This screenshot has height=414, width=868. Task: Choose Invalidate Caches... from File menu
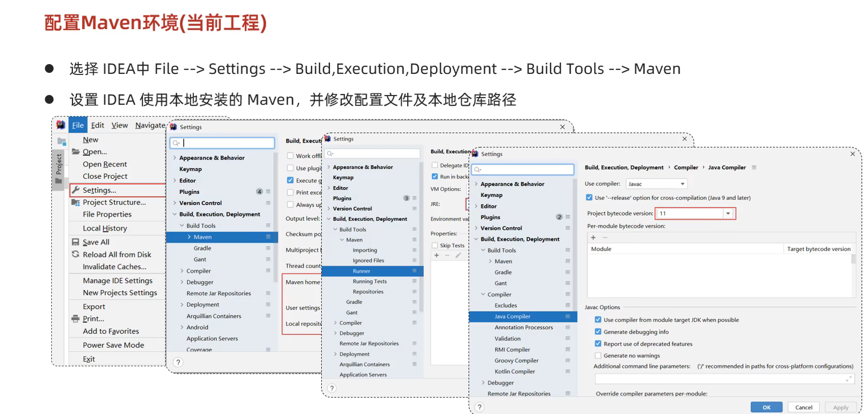coord(114,267)
